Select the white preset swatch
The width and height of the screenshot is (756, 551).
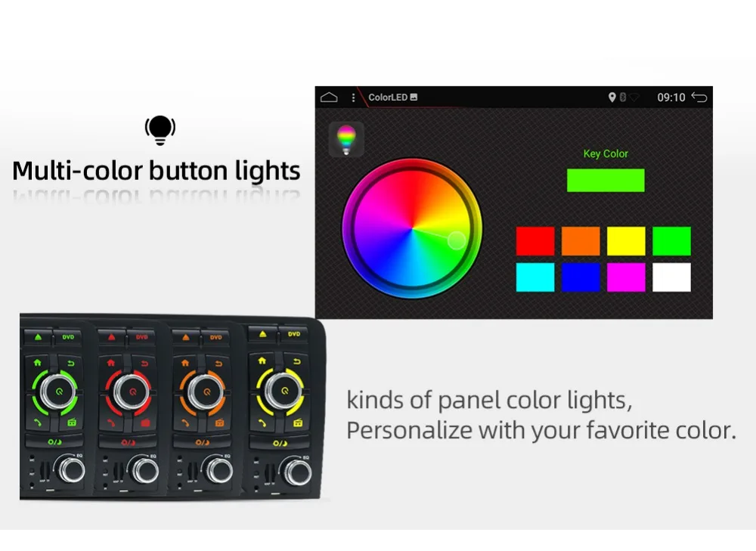pos(671,277)
